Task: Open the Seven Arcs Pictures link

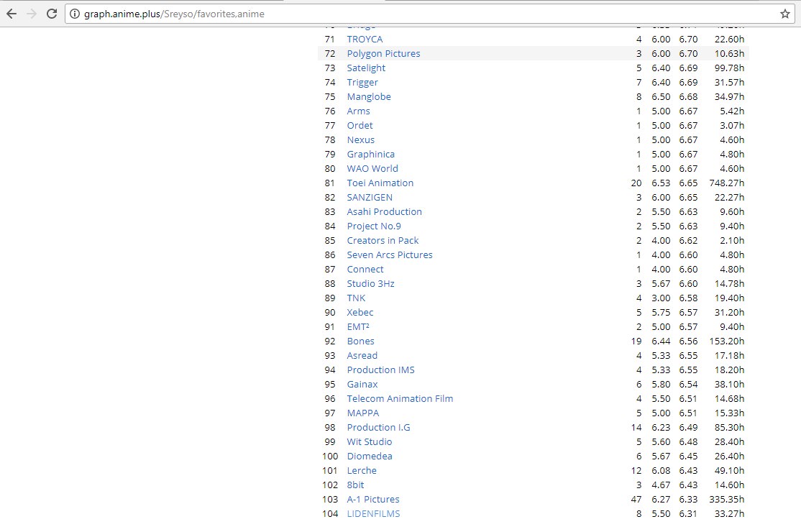Action: 390,254
